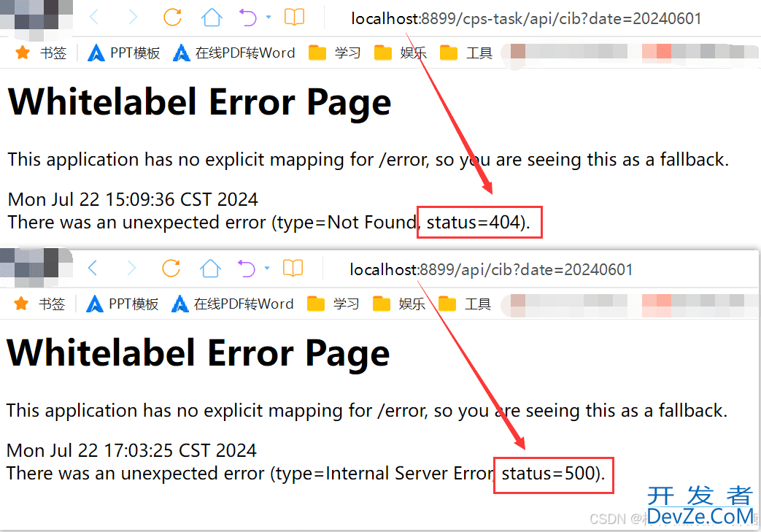The width and height of the screenshot is (761, 532).
Task: Click the undo/restore icon in bottom browser
Action: click(247, 269)
